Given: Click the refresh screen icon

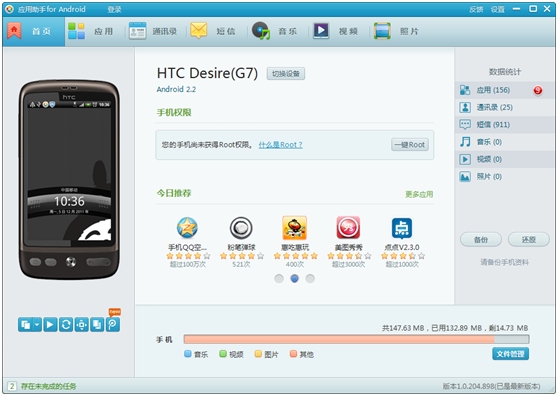Looking at the screenshot, I should [x=66, y=324].
